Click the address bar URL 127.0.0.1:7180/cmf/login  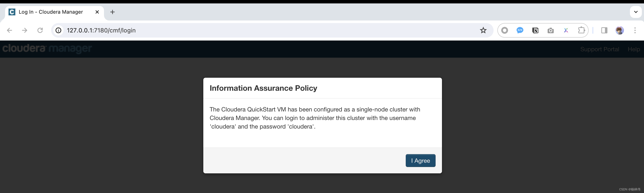click(x=101, y=30)
